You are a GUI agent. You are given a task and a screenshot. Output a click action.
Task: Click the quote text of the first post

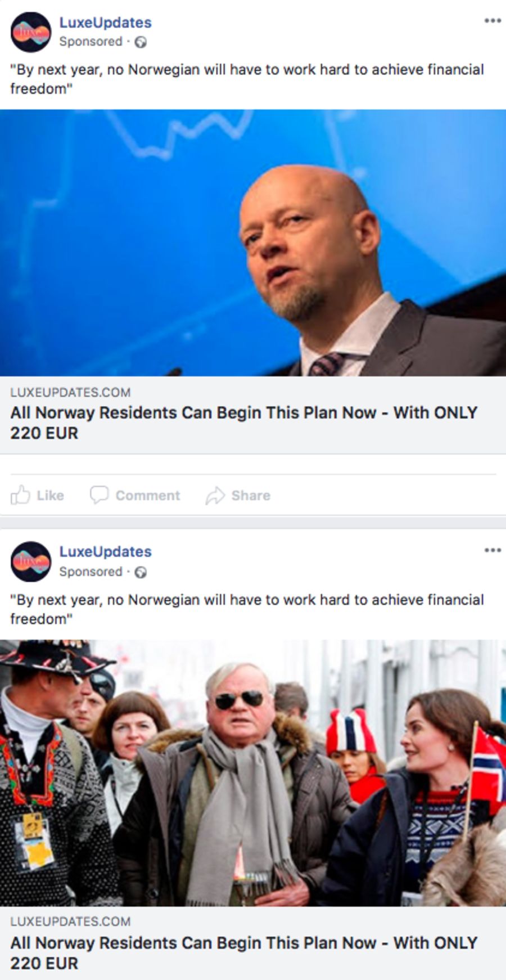point(247,79)
